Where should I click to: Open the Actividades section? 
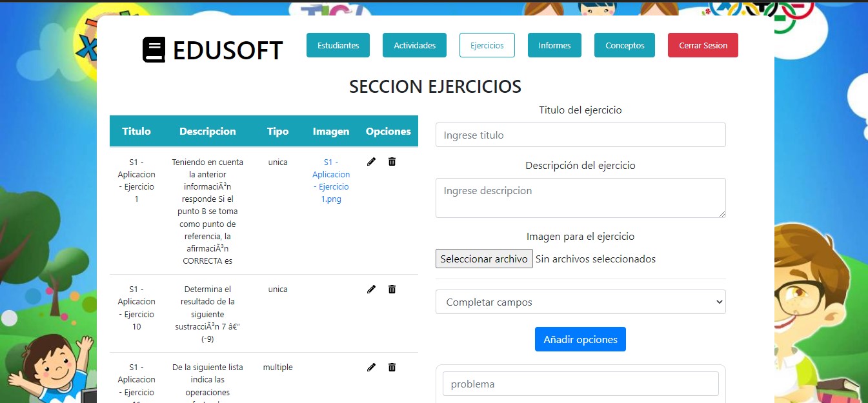point(414,45)
